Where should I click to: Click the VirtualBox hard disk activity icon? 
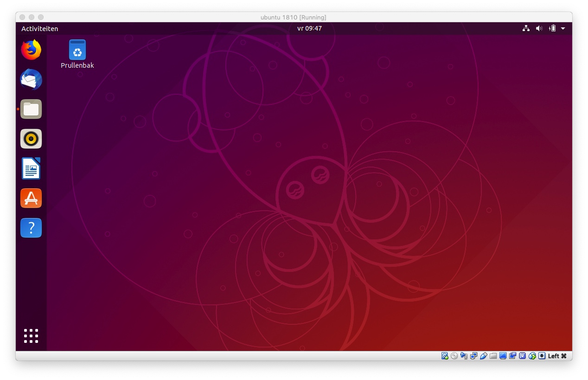click(445, 356)
